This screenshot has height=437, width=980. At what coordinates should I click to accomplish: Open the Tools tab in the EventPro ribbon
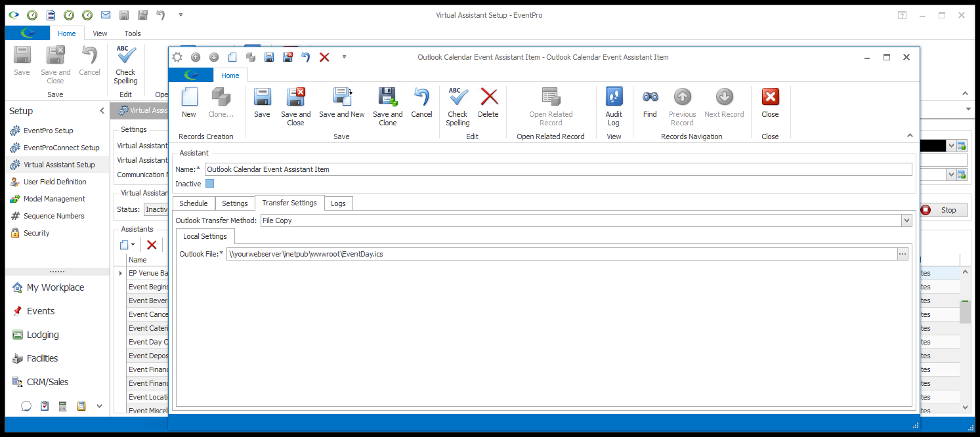tap(133, 33)
